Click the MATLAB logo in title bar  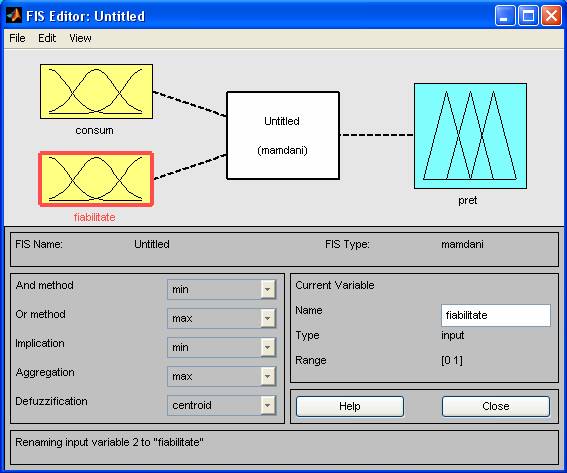click(13, 16)
